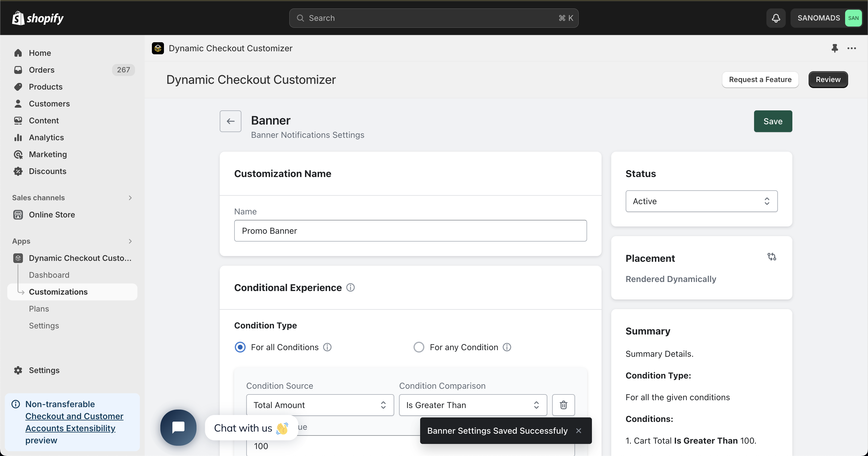Click the 267 orders count badge
Viewport: 868px width, 456px height.
click(x=123, y=70)
